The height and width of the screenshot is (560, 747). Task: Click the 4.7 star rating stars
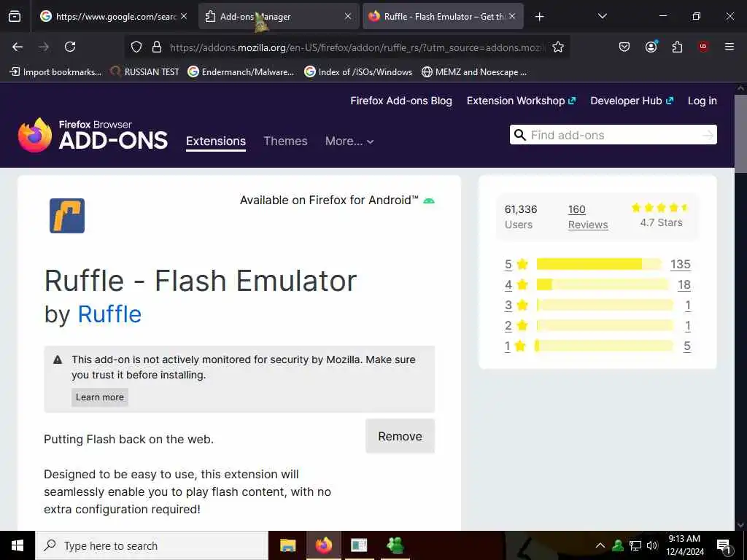tap(659, 208)
